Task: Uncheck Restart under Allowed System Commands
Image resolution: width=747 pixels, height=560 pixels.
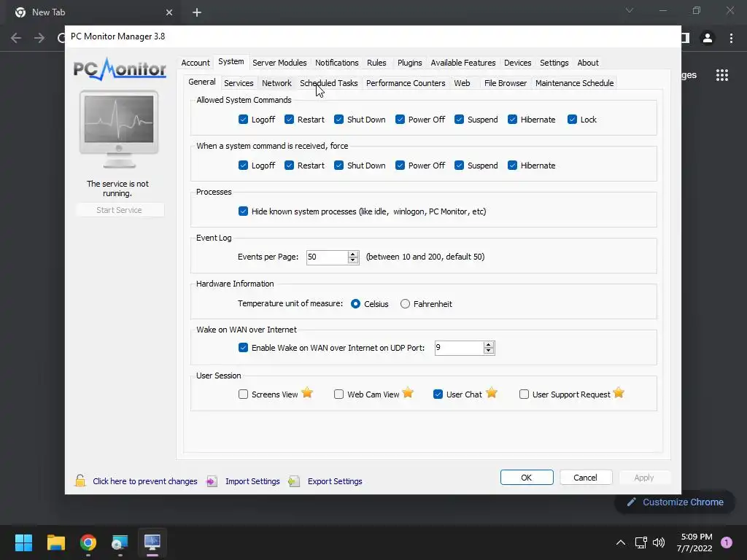Action: pyautogui.click(x=289, y=120)
